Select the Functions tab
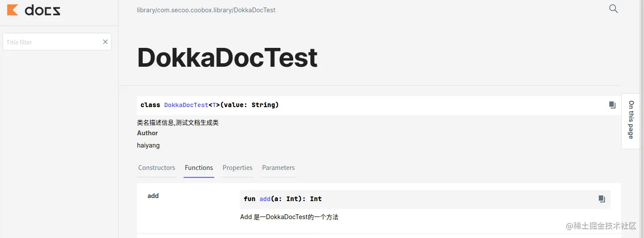Image resolution: width=644 pixels, height=238 pixels. 199,168
